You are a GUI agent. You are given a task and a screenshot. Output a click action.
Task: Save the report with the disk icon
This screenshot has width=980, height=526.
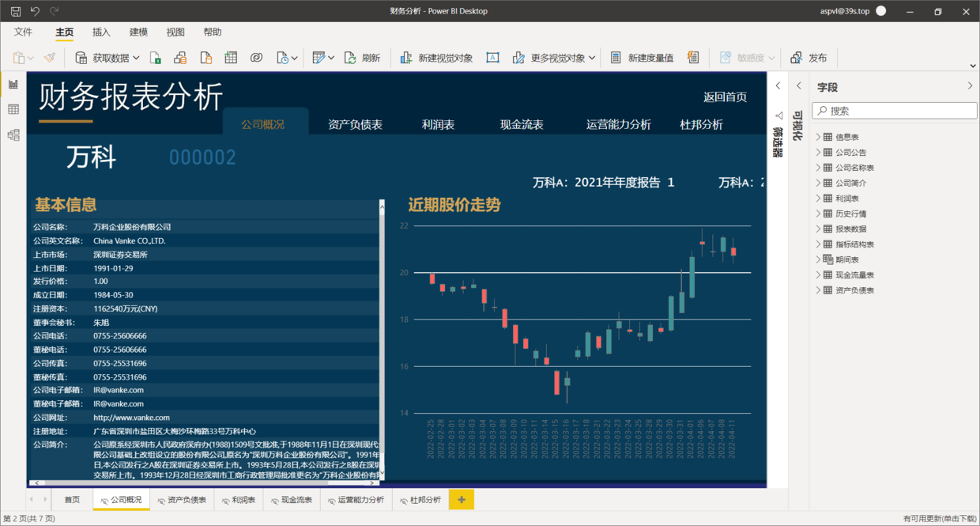pos(16,11)
